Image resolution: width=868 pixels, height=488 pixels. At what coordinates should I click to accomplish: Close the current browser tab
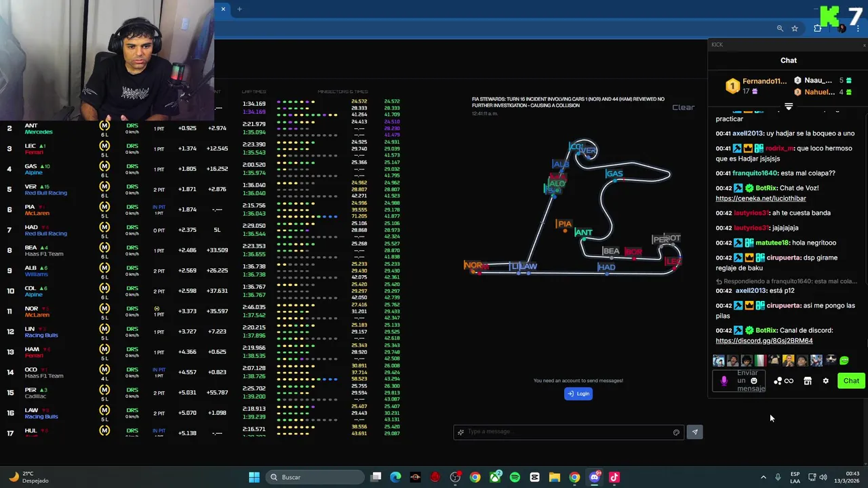point(222,9)
